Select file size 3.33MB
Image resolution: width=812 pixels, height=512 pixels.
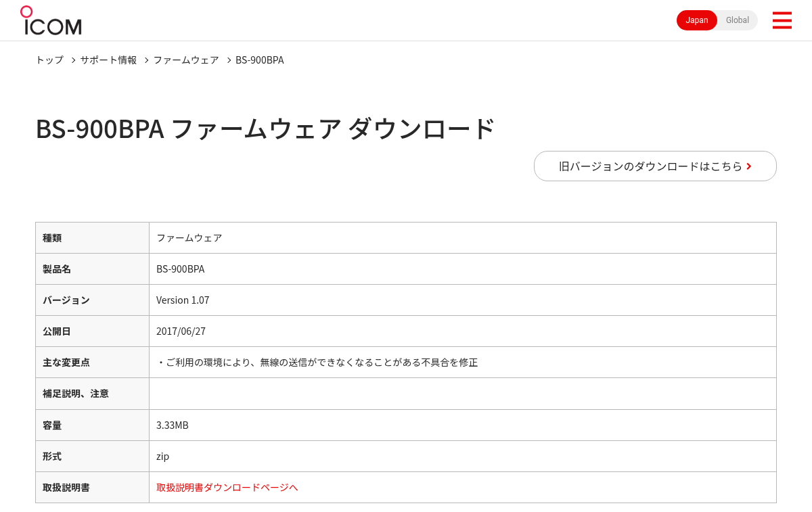(x=173, y=425)
